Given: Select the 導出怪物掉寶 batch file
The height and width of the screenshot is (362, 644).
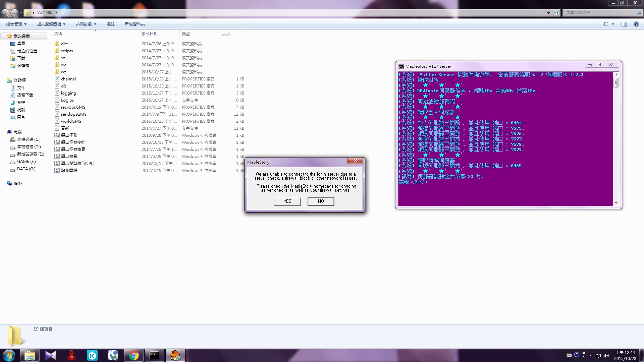Looking at the screenshot, I should (73, 149).
